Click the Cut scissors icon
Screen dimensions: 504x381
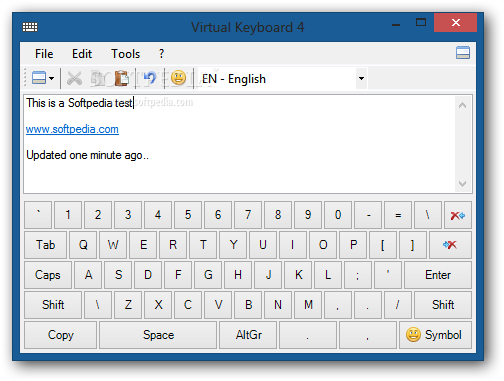pyautogui.click(x=74, y=78)
